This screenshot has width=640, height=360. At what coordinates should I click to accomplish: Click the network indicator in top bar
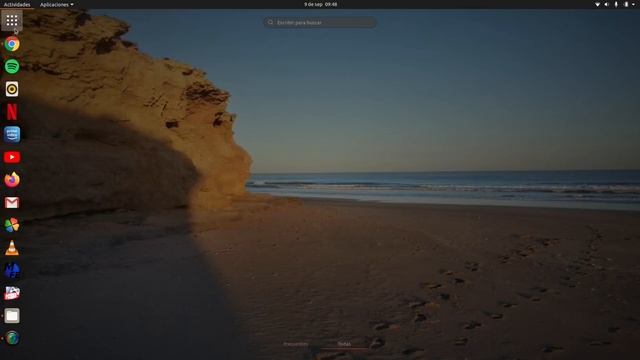coord(597,4)
